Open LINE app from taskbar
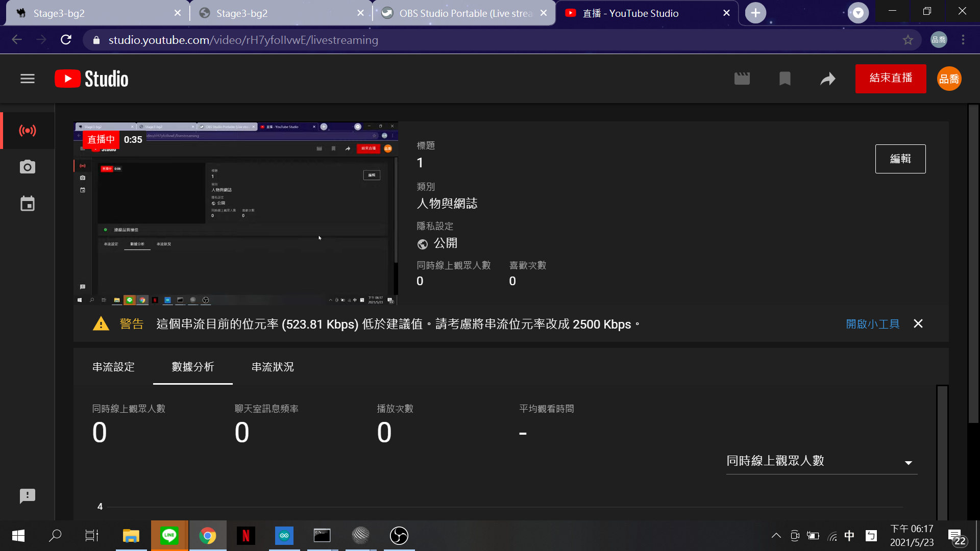The image size is (980, 551). point(169,536)
